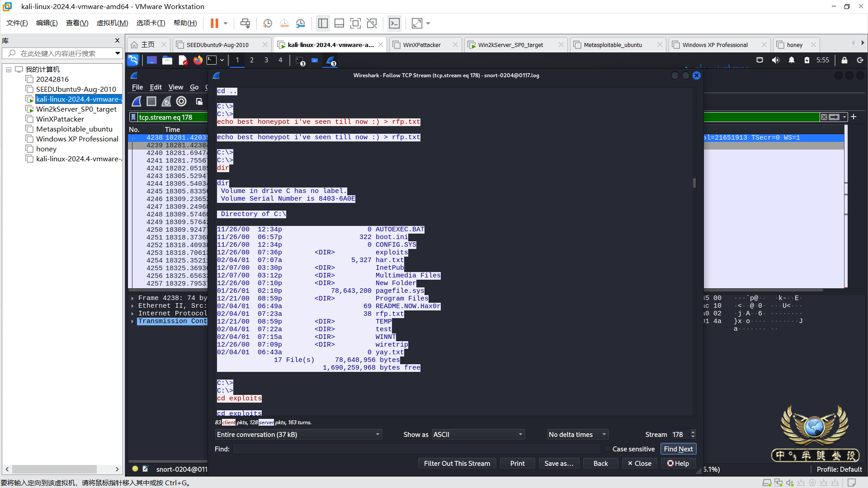Screen dimensions: 868x488
Task: Click the Kali panel volume speaker icon
Action: coord(776,60)
